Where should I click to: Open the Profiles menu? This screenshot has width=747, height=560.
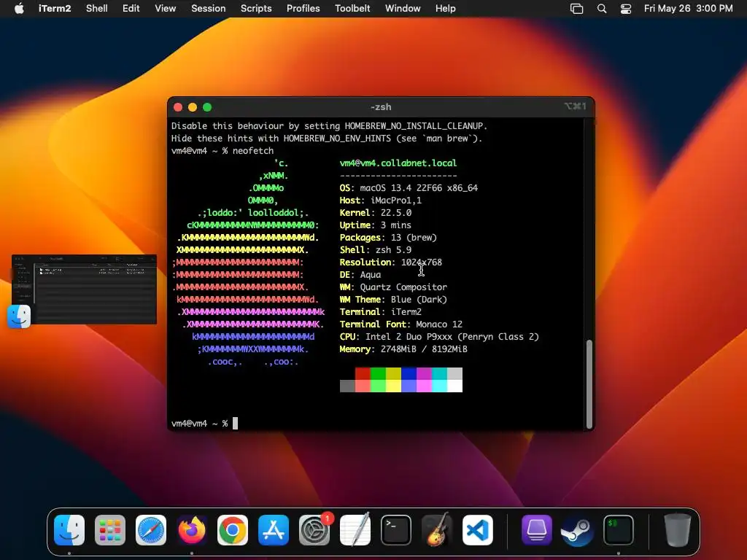[x=303, y=9]
